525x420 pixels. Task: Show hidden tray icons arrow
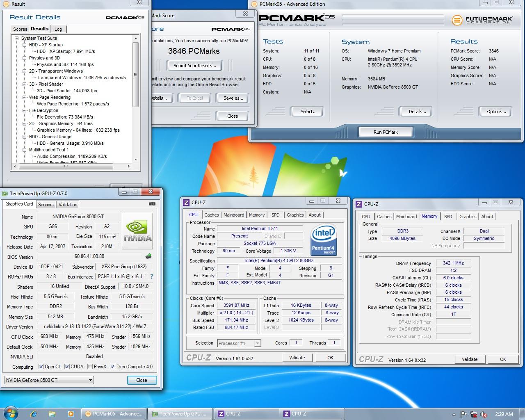(454, 414)
